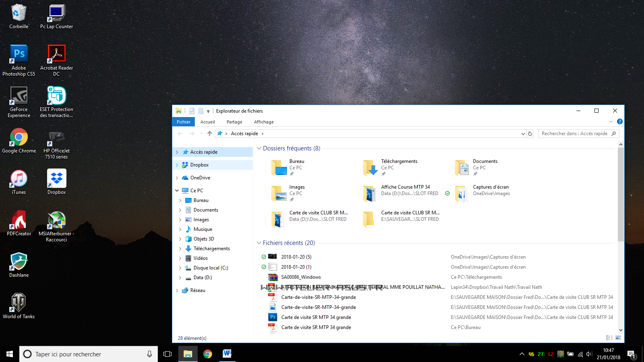Select the SA00086_Windows recent file

click(x=301, y=277)
